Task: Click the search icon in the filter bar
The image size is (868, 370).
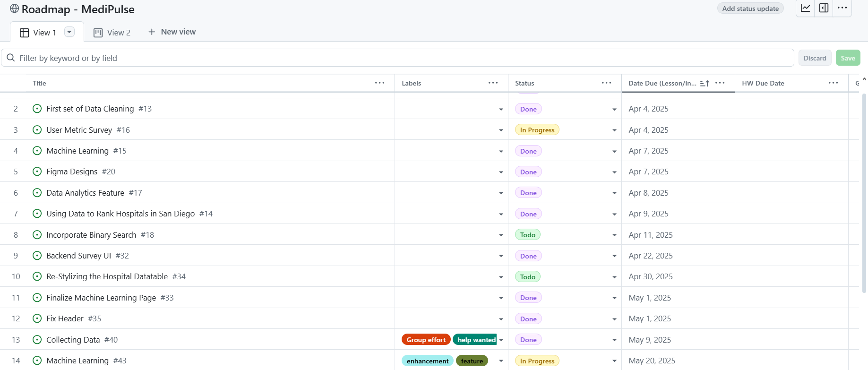Action: [x=11, y=58]
